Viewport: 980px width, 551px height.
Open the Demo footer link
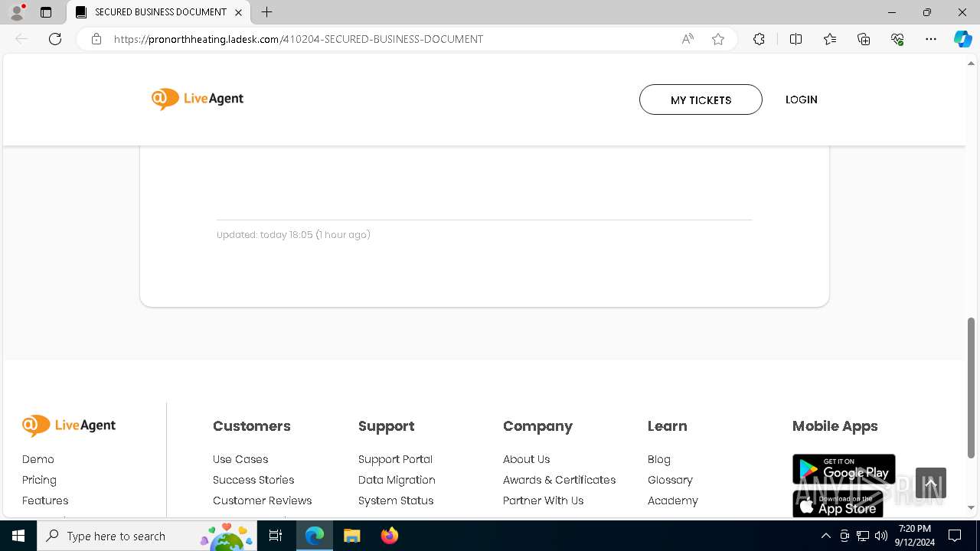tap(38, 459)
